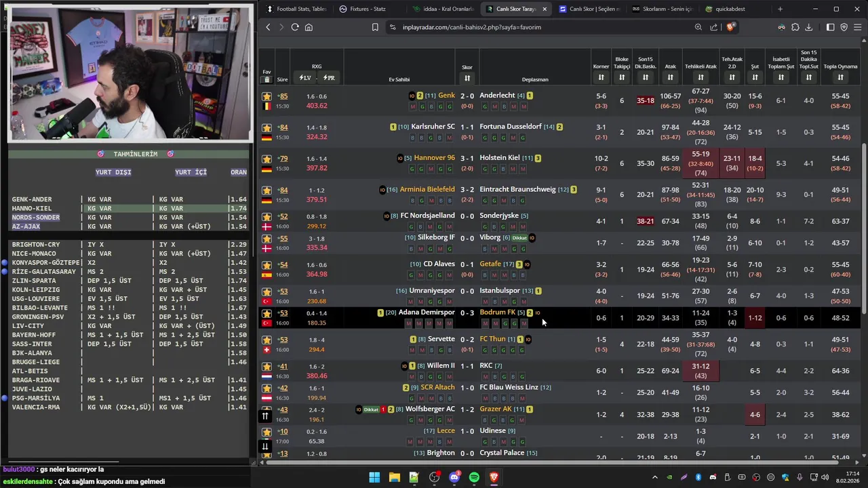Toggle favorite star for Adana Demirspor match
Viewport: 868px width, 488px height.
click(x=267, y=313)
